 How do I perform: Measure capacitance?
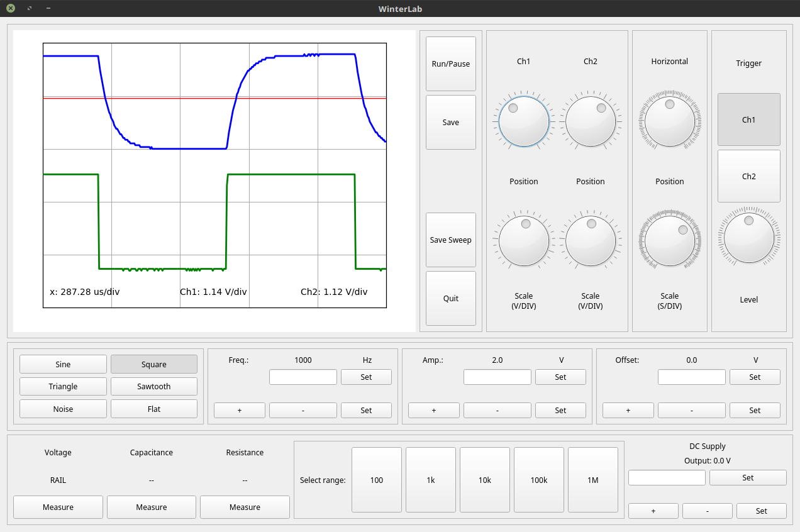click(151, 507)
